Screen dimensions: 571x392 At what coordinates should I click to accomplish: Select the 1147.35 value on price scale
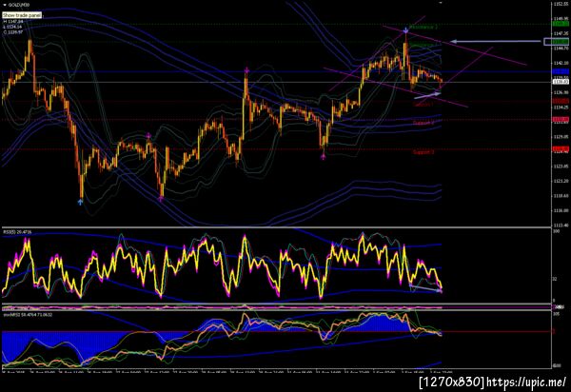(x=561, y=33)
